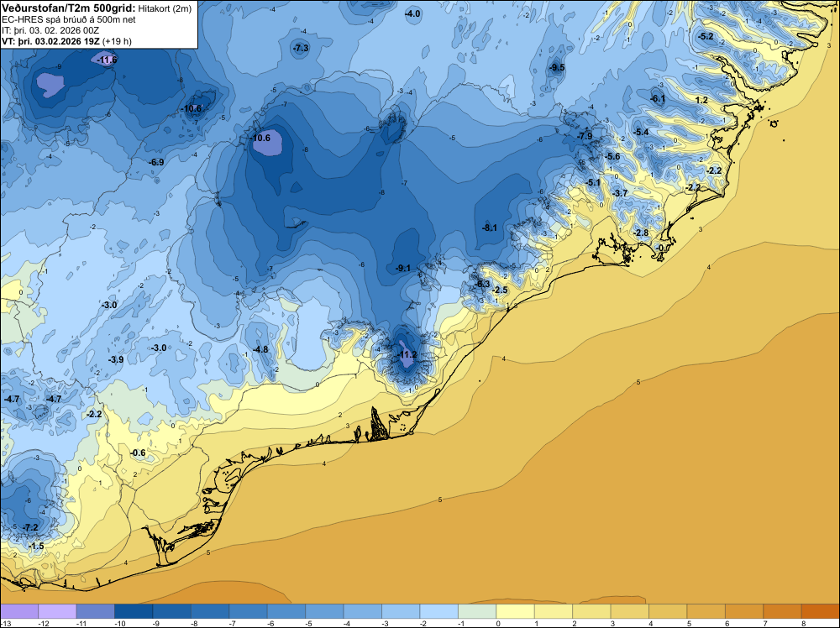Select the -6.3 temperature label

(482, 284)
